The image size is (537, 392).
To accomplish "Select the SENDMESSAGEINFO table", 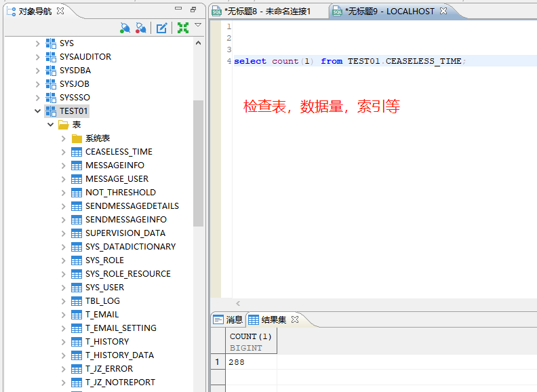I will coord(126,220).
